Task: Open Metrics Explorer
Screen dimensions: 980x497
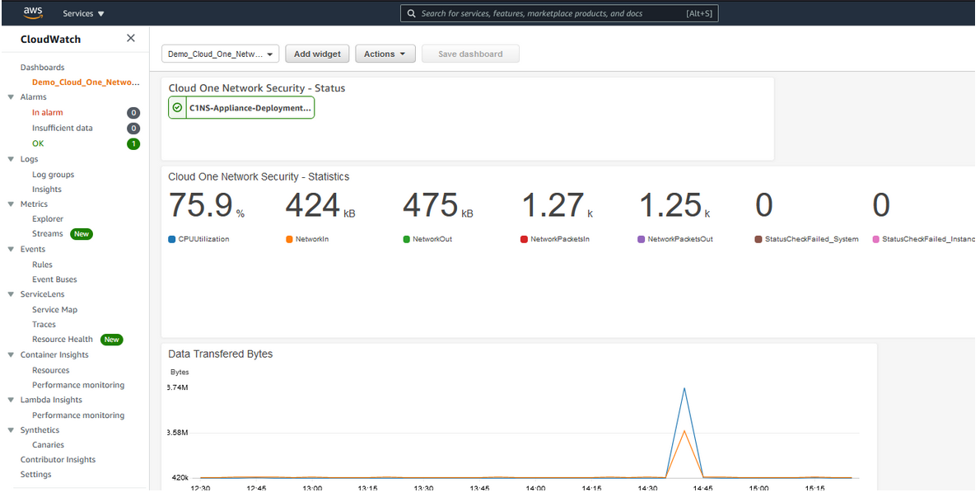Action: click(48, 218)
